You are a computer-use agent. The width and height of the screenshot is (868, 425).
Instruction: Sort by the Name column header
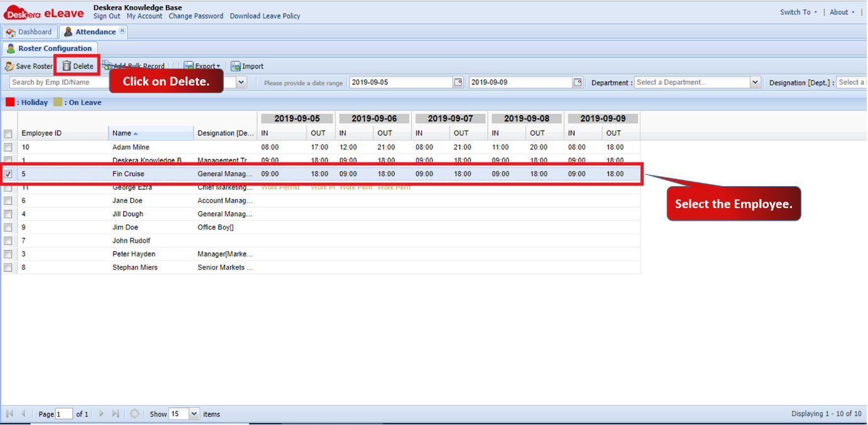[x=151, y=133]
